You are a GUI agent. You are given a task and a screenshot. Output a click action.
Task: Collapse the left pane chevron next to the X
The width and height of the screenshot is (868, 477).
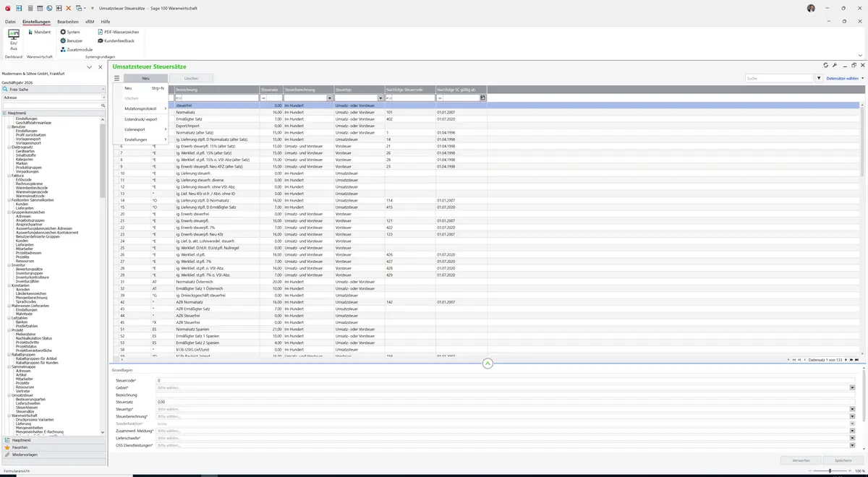pos(89,67)
